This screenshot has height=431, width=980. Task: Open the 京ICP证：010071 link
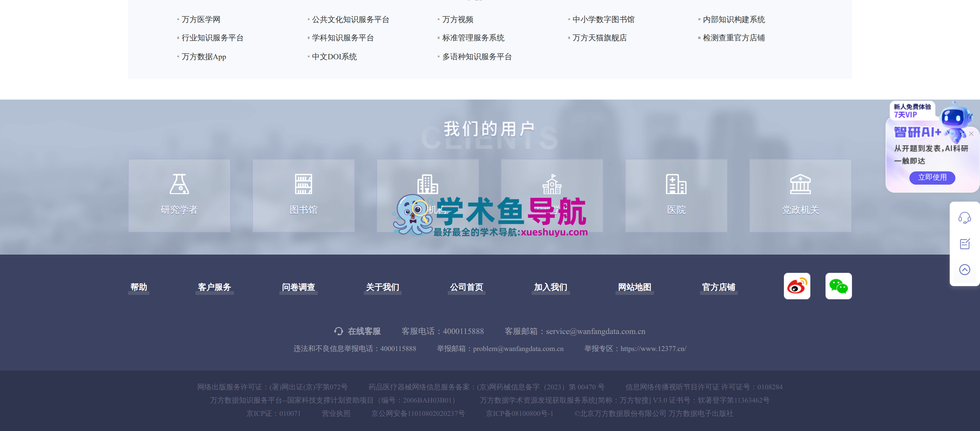tap(273, 413)
